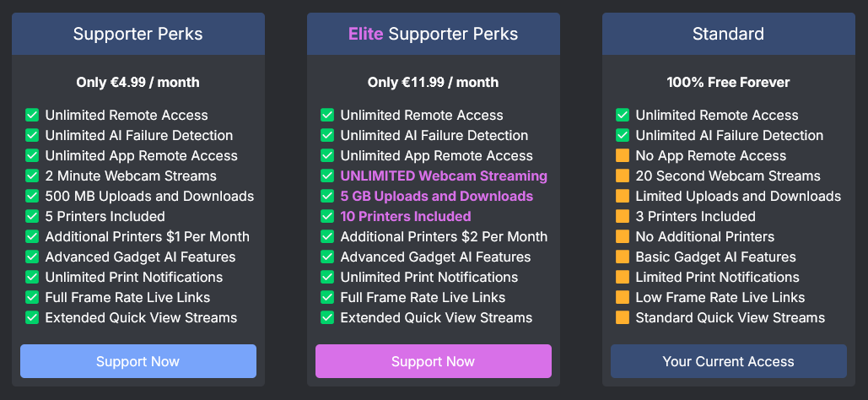
Task: Select the Standard plan header
Action: click(x=728, y=35)
